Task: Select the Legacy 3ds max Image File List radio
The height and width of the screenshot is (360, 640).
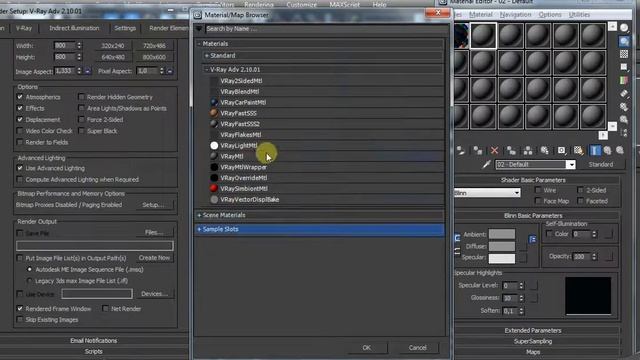Action: (x=29, y=281)
